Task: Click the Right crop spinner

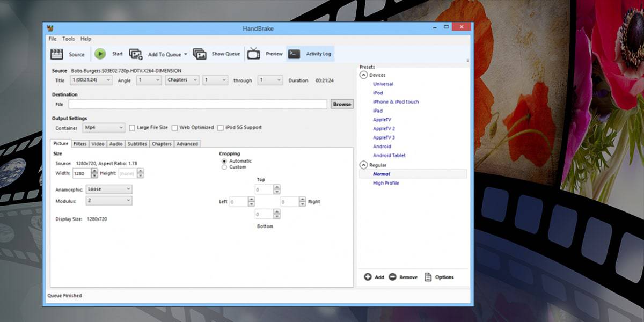Action: pos(302,202)
